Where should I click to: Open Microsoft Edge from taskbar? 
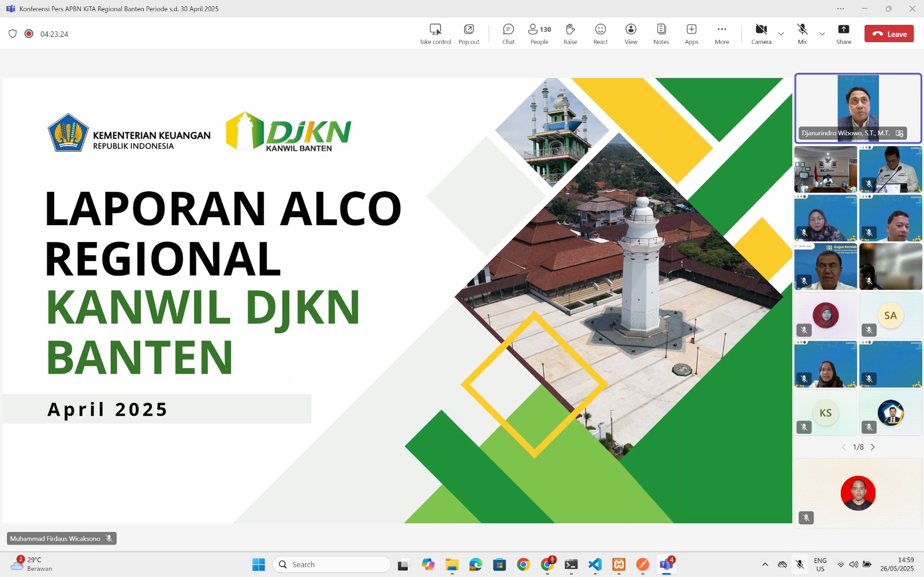click(x=475, y=564)
